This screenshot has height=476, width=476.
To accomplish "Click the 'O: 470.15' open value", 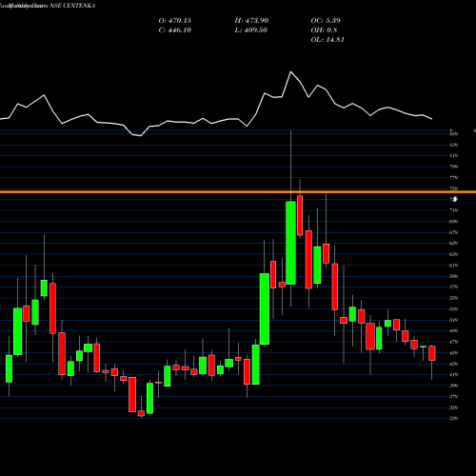I will (175, 21).
